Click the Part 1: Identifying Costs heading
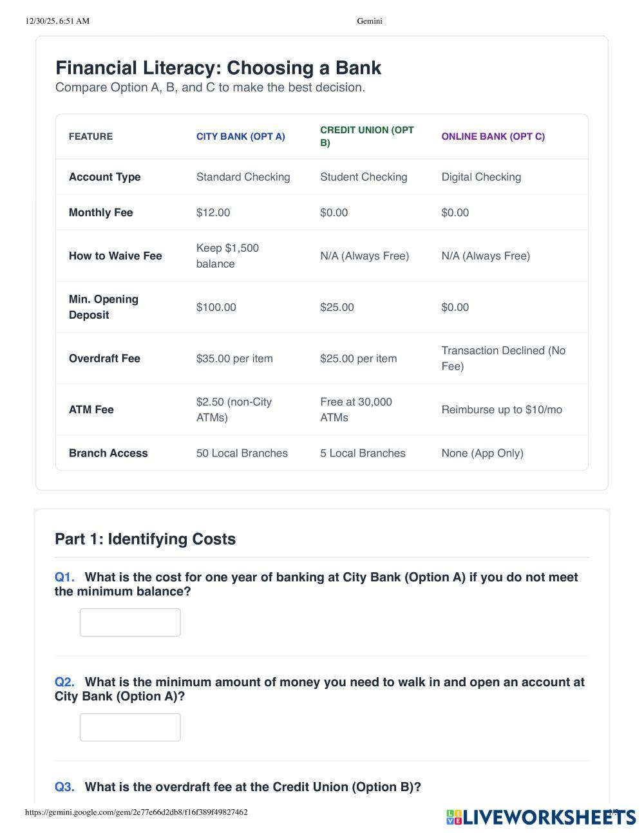644x833 pixels. (x=146, y=539)
